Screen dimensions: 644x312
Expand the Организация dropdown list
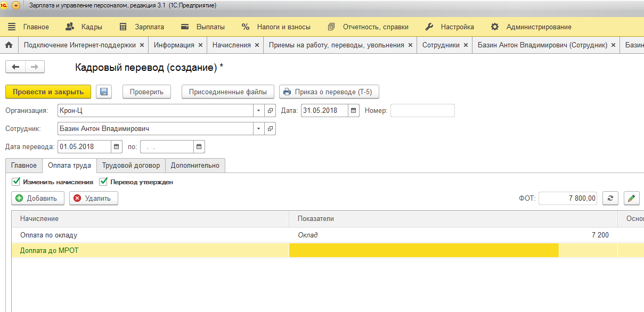point(258,111)
